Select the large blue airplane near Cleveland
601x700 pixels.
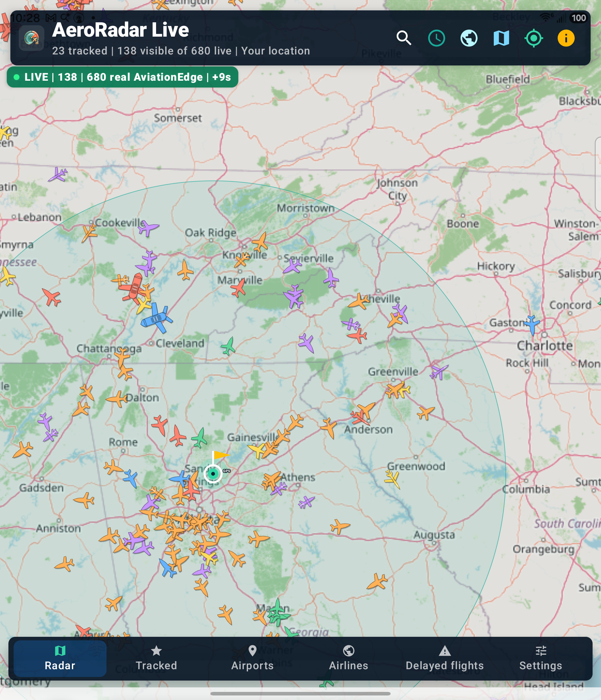pos(156,318)
